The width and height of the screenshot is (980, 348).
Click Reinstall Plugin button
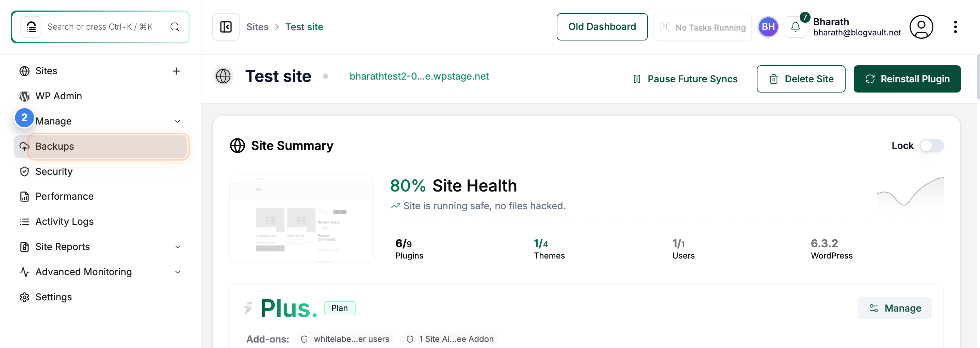(x=907, y=79)
